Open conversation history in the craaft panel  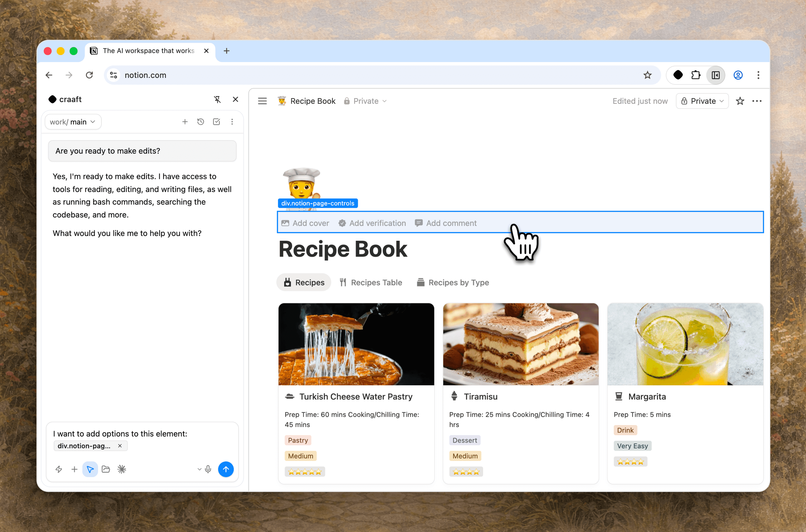point(201,121)
